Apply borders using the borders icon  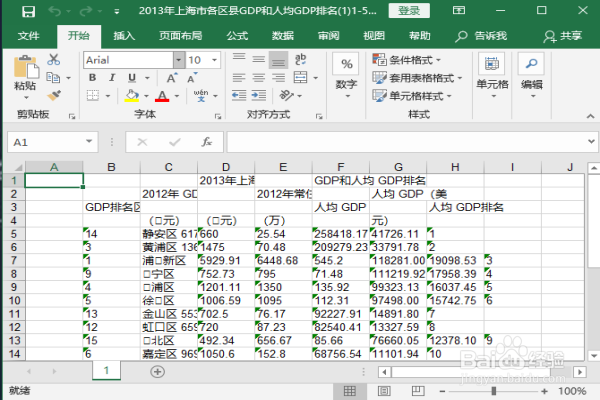click(93, 95)
